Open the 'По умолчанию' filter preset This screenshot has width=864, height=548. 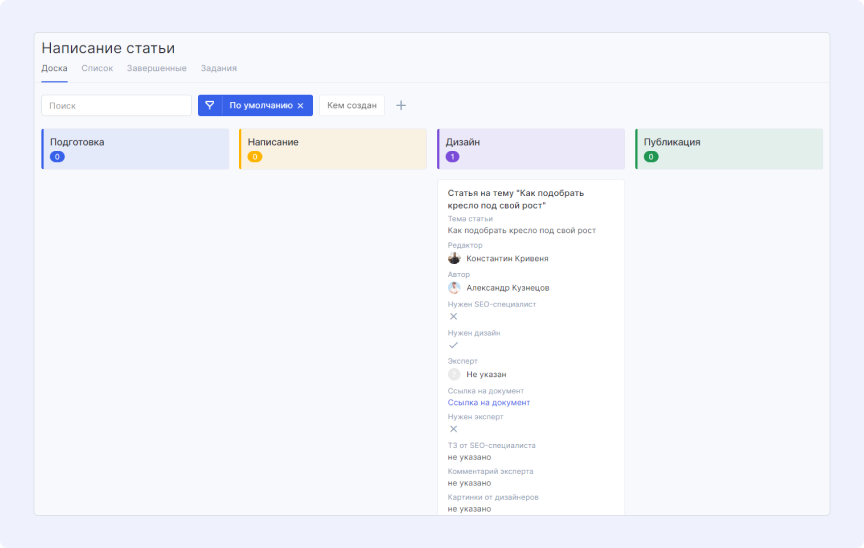point(260,105)
